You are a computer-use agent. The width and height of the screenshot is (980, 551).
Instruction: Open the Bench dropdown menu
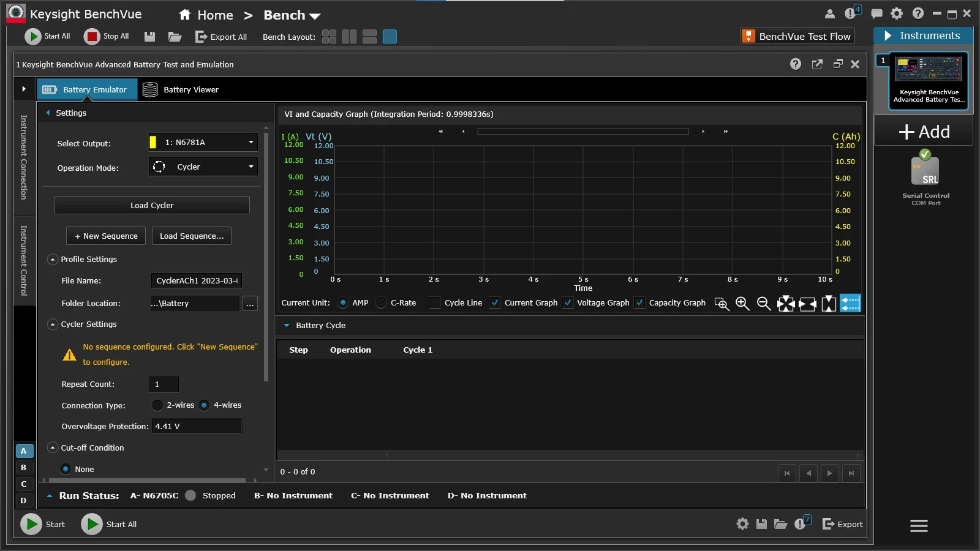[x=292, y=15]
